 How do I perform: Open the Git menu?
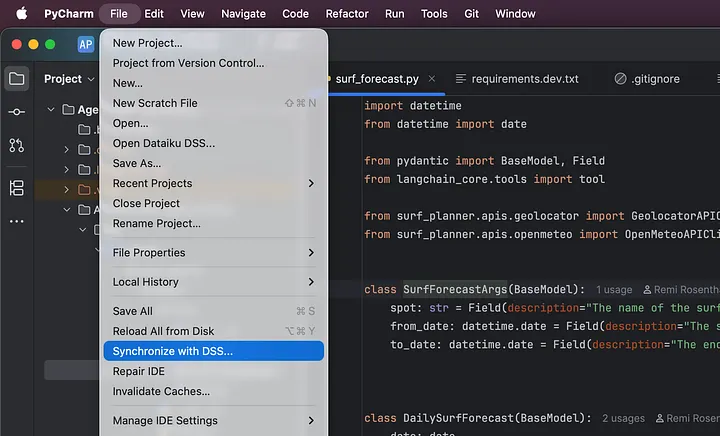472,14
